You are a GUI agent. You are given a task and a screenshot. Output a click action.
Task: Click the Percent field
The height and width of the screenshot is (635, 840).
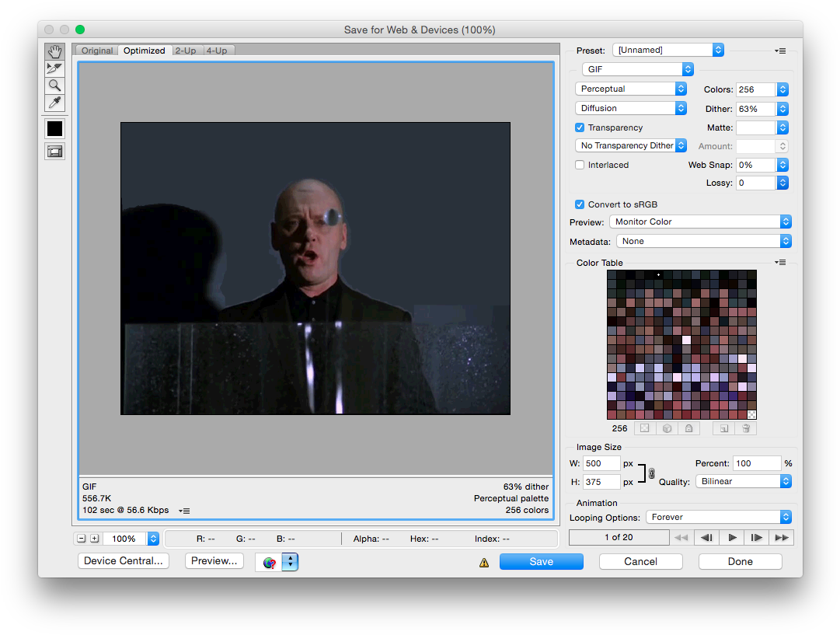[x=756, y=463]
